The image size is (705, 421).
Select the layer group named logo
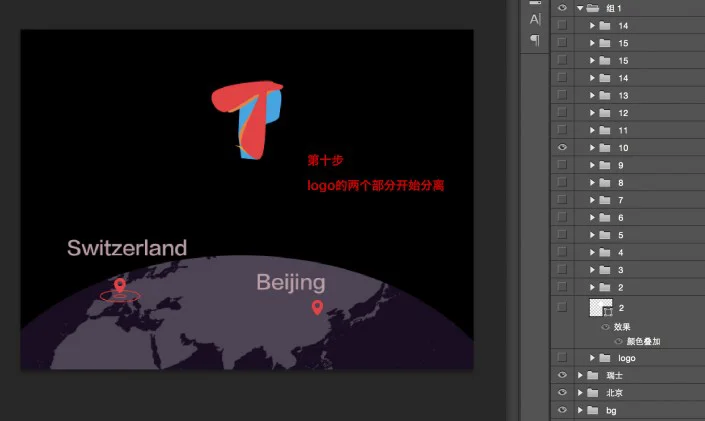click(628, 358)
